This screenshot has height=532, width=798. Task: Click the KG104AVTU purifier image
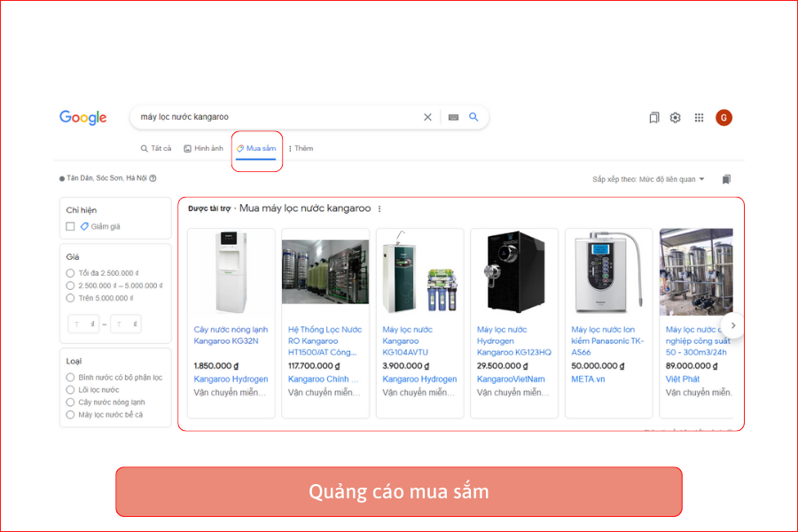point(420,272)
